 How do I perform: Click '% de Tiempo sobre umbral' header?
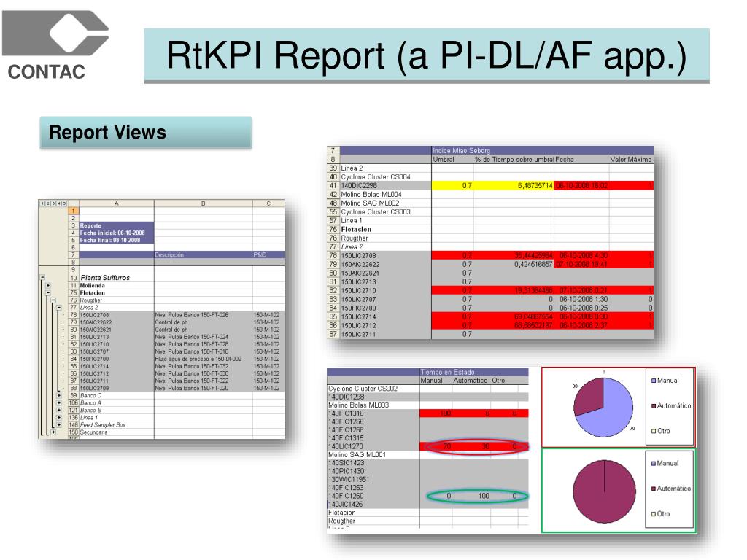514,160
